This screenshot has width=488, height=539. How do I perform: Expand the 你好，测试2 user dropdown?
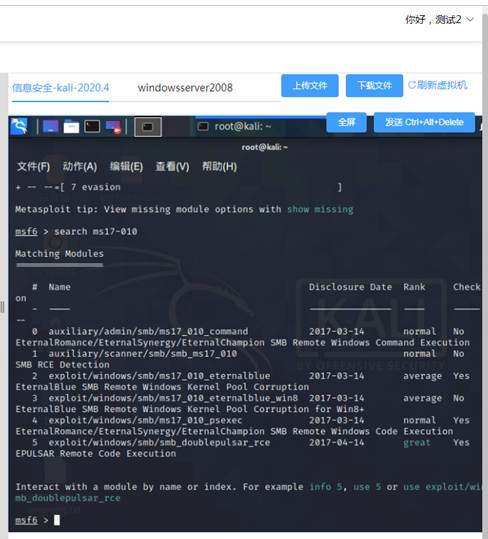pyautogui.click(x=440, y=20)
